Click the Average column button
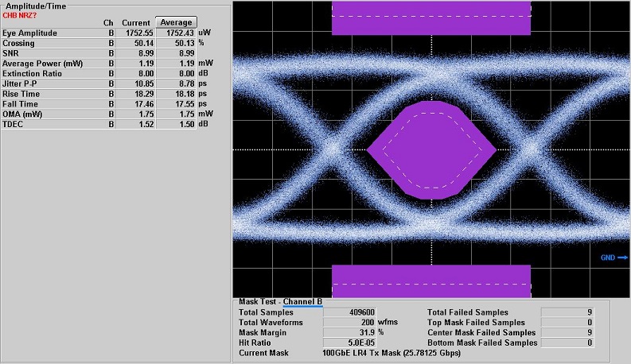Image resolution: width=631 pixels, height=364 pixels. 175,22
